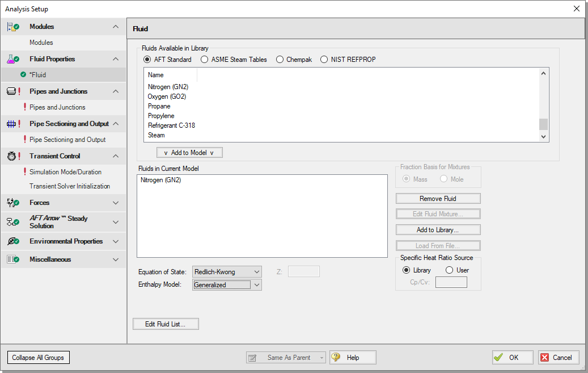The image size is (588, 373).
Task: Go to Transient Solver Initialization item
Action: 70,186
